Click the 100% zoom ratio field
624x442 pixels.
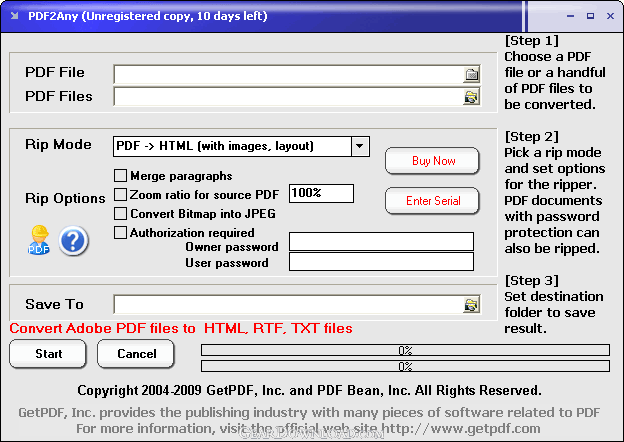coord(321,194)
